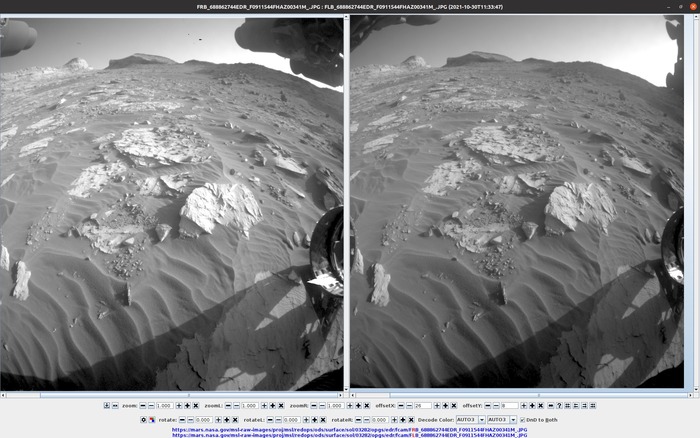Image resolution: width=700 pixels, height=438 pixels.
Task: Click the right Mars hazcam image
Action: (x=517, y=201)
